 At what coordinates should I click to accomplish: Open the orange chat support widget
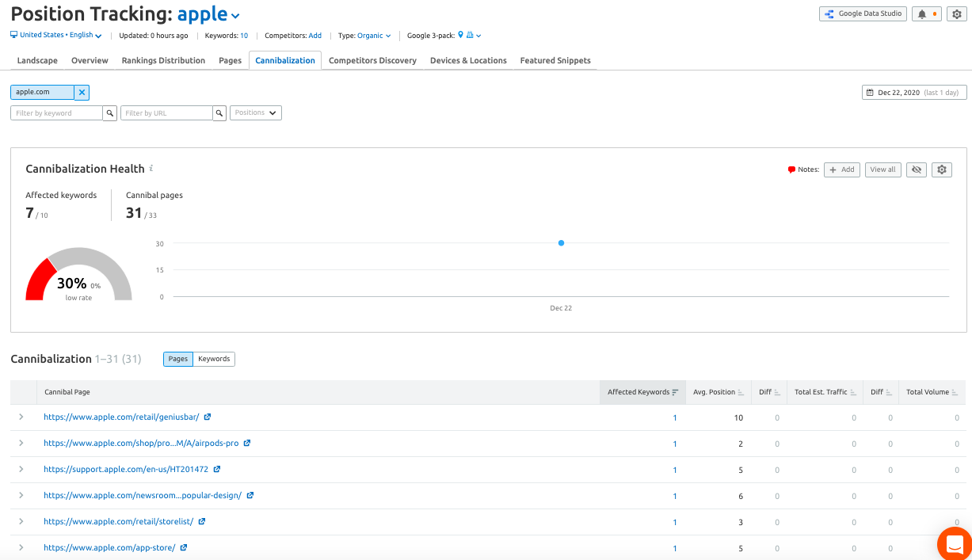(x=955, y=543)
